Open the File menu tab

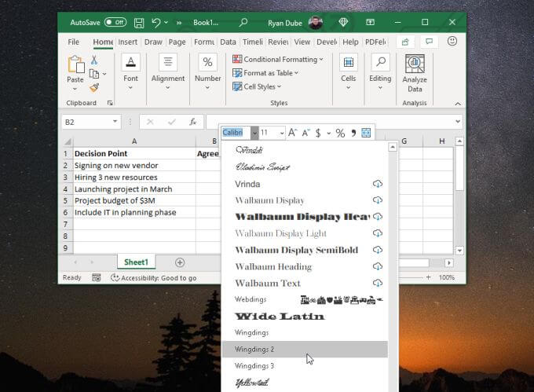pyautogui.click(x=74, y=42)
